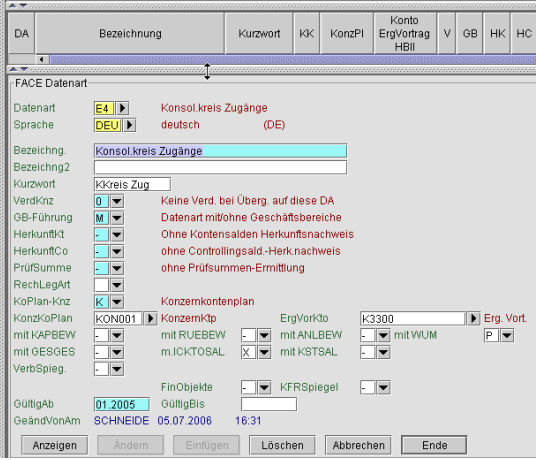Click the table scrollbar left arrow

[x=42, y=60]
